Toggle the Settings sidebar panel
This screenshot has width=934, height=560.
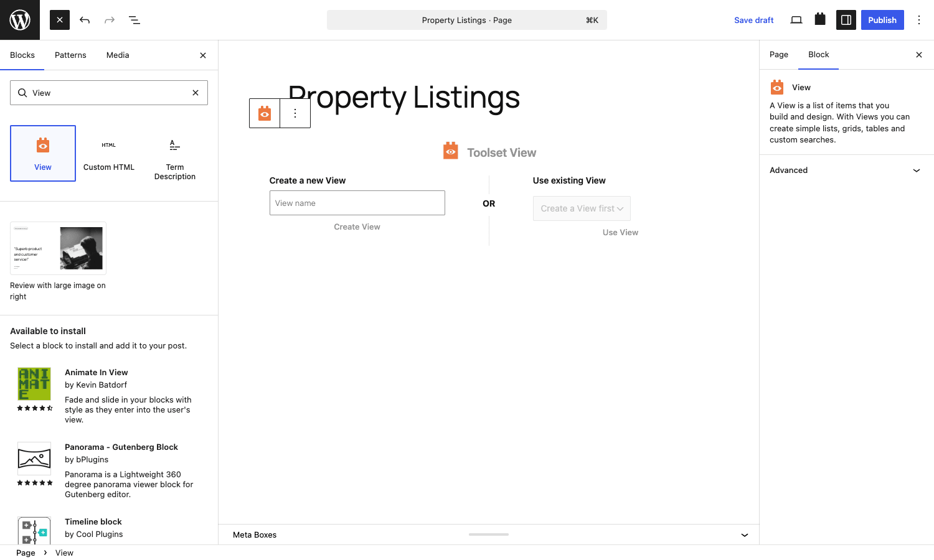click(846, 20)
